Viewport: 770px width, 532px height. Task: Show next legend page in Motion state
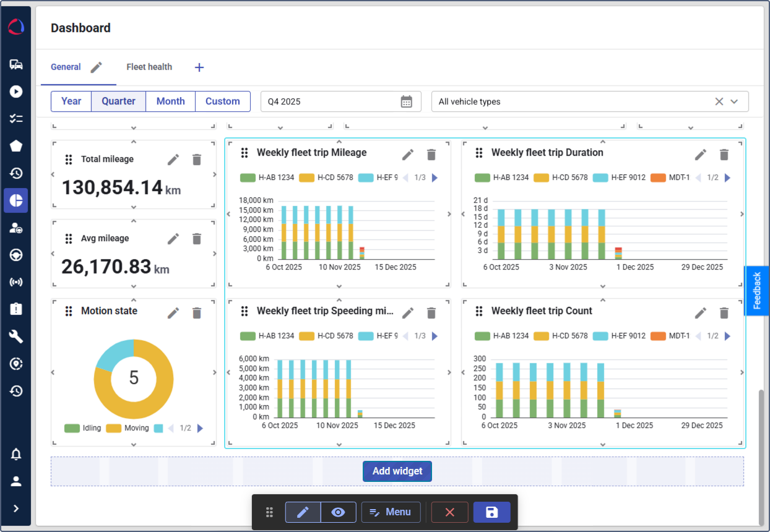pos(200,428)
